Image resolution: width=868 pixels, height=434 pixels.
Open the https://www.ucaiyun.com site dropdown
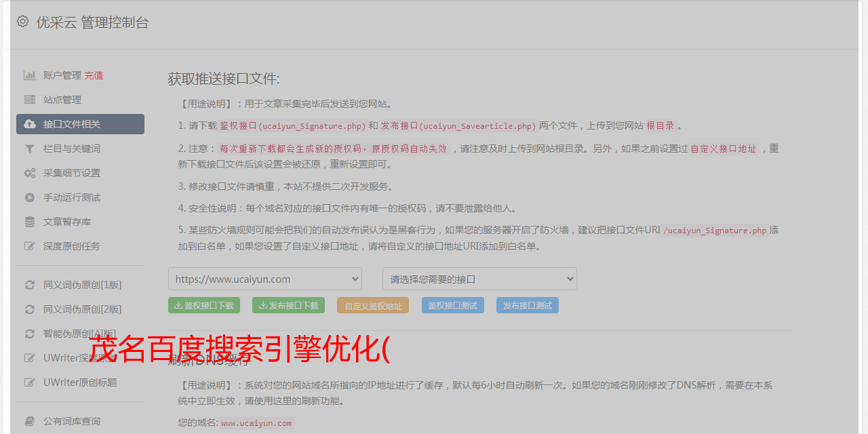[x=265, y=279]
